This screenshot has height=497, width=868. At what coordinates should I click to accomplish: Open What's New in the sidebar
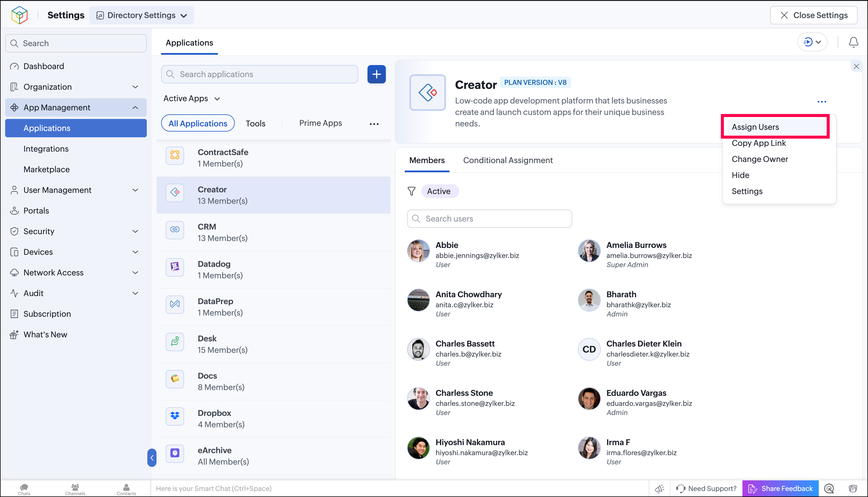click(45, 334)
